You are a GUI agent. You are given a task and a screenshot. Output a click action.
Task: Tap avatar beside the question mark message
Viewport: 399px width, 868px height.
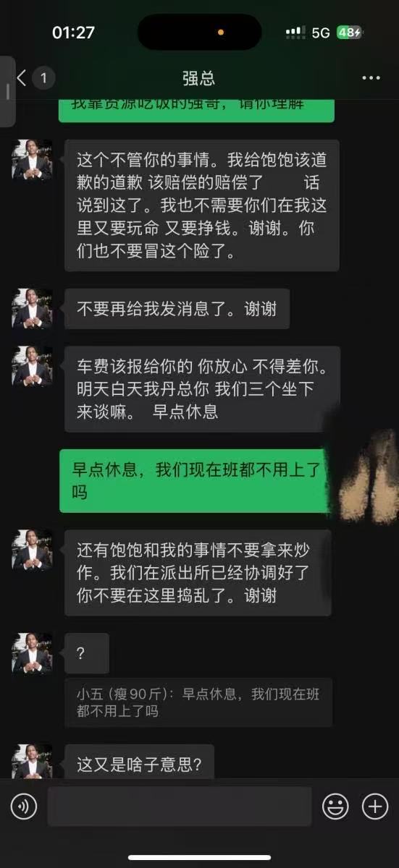tap(32, 653)
